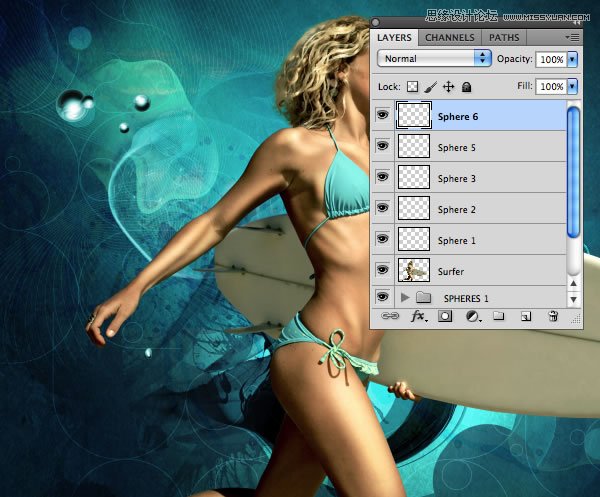Click the link layers icon
This screenshot has height=497, width=600.
click(x=388, y=316)
